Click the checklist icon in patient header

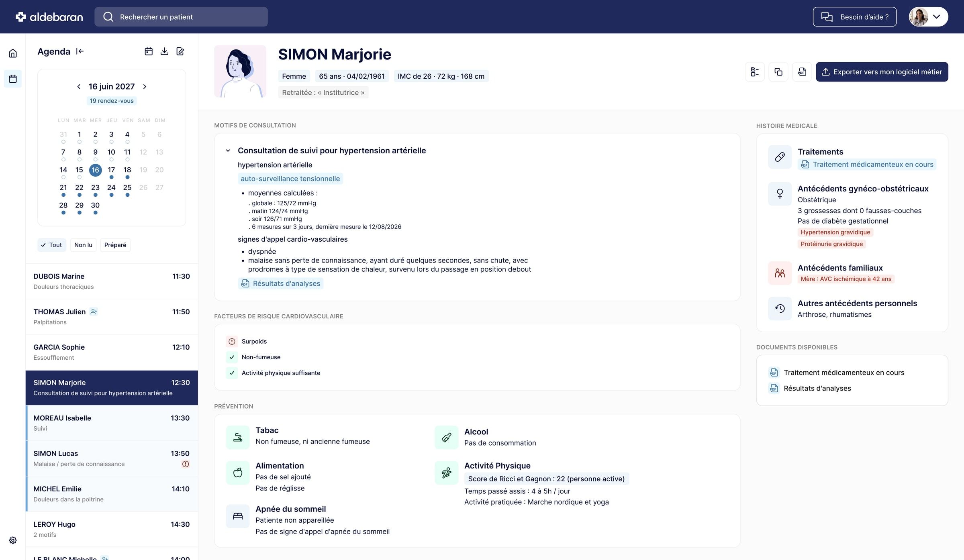(x=755, y=72)
